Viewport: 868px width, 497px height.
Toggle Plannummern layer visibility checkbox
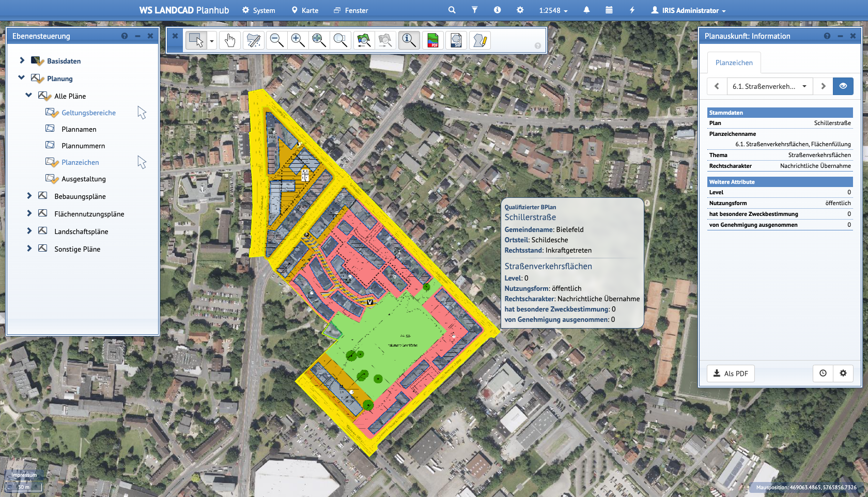tap(50, 145)
